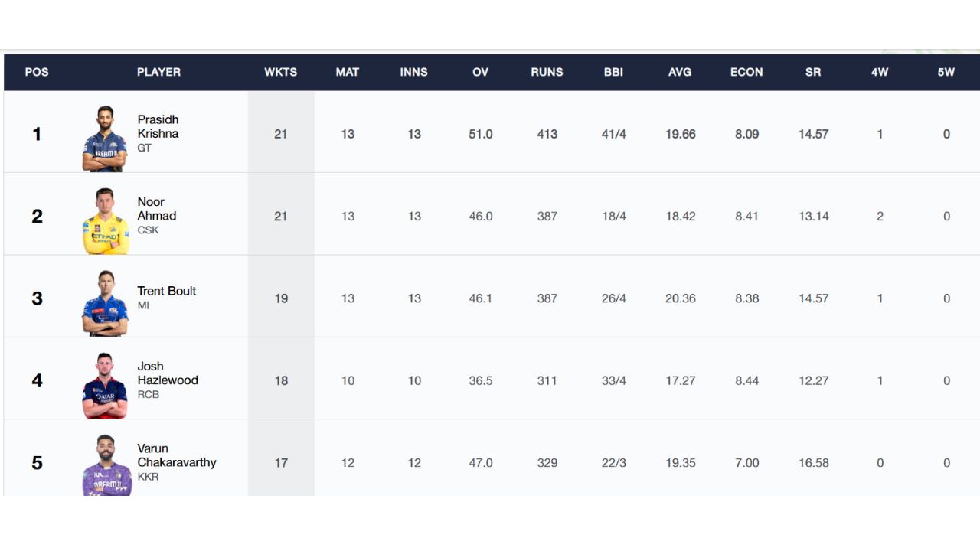Screen dimensions: 980x551
Task: Open Noor Ahmad's name link
Action: point(156,209)
